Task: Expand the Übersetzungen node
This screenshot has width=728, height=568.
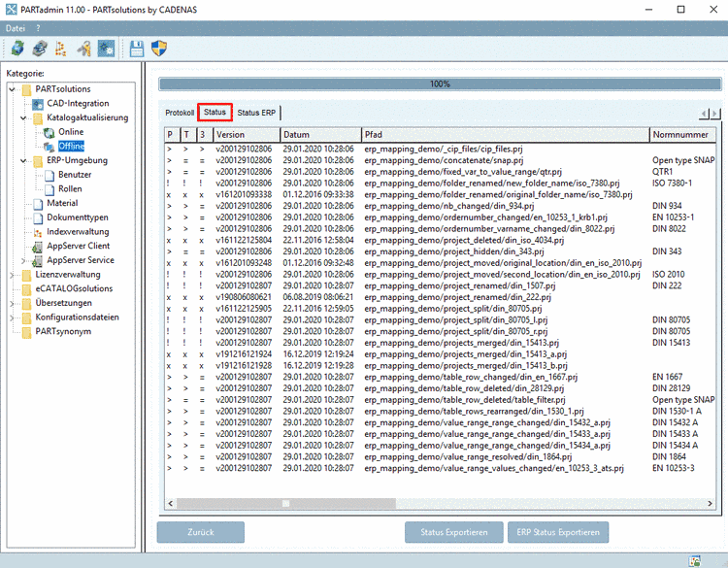Action: coord(13,303)
